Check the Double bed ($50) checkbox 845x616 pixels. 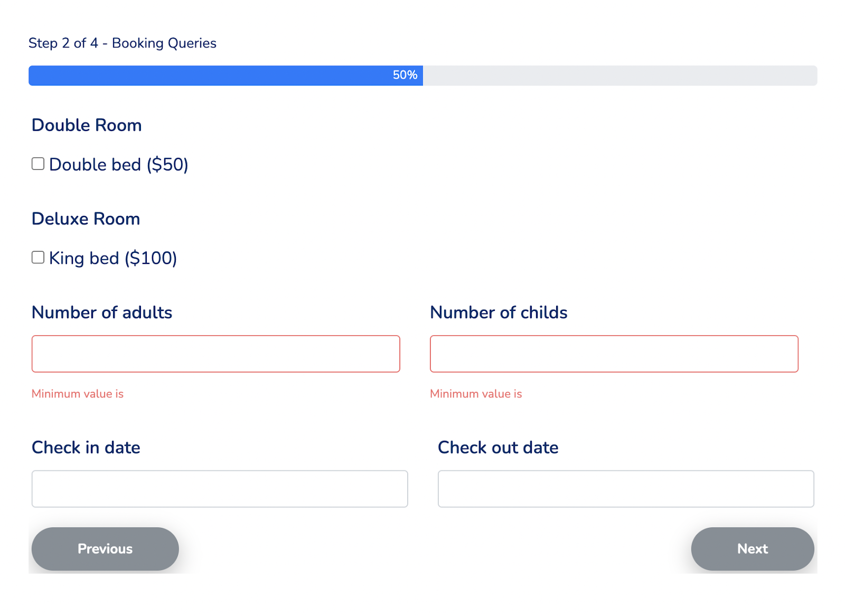(x=38, y=164)
